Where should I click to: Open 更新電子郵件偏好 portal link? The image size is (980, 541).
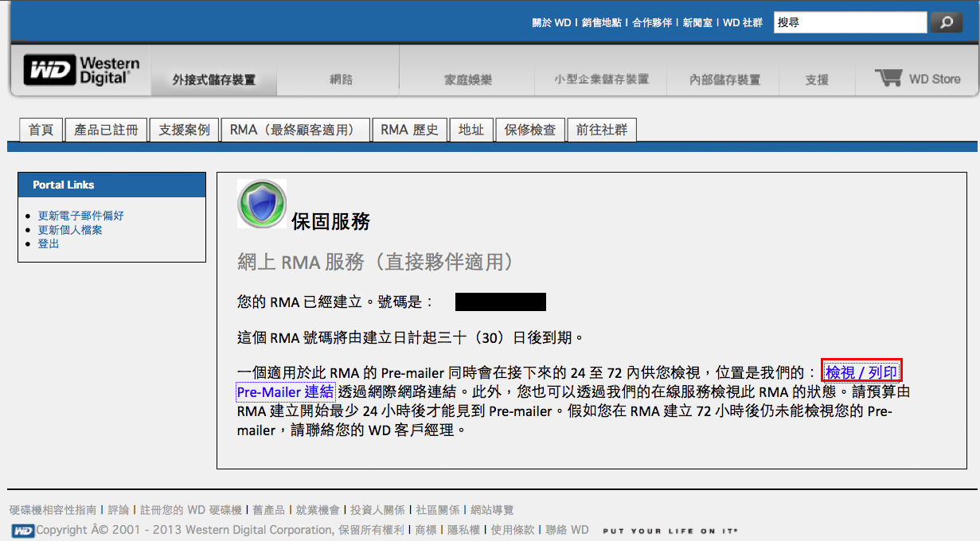click(x=81, y=216)
